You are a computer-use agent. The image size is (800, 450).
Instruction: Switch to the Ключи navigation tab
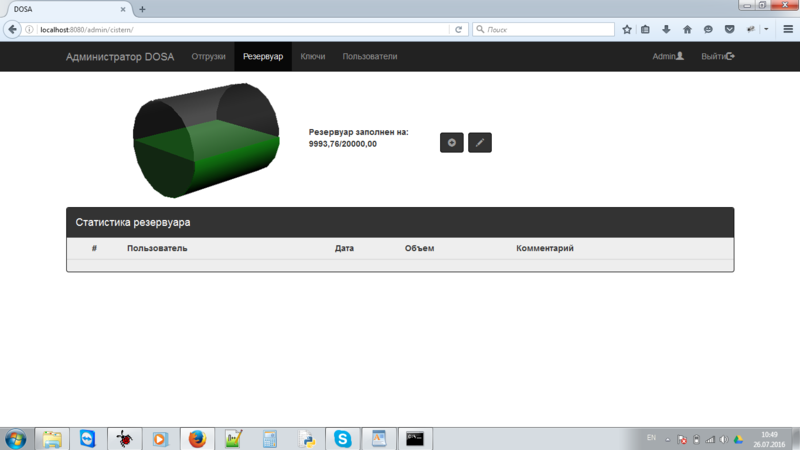coord(313,57)
